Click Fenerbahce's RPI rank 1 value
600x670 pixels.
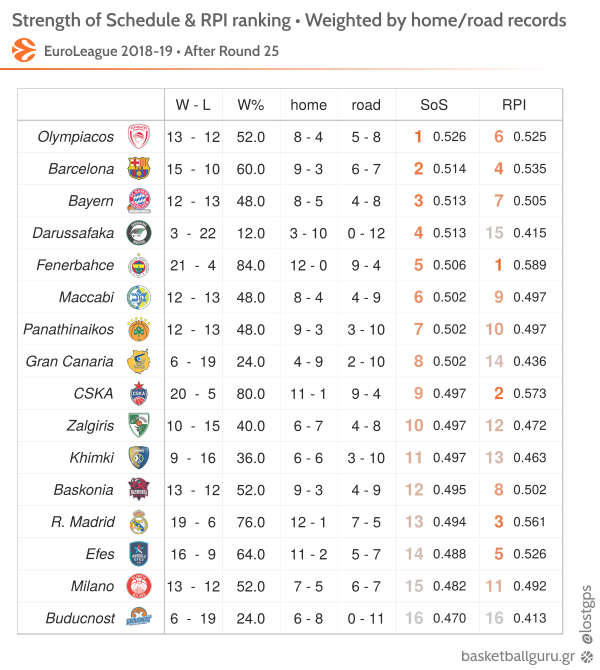tap(497, 265)
